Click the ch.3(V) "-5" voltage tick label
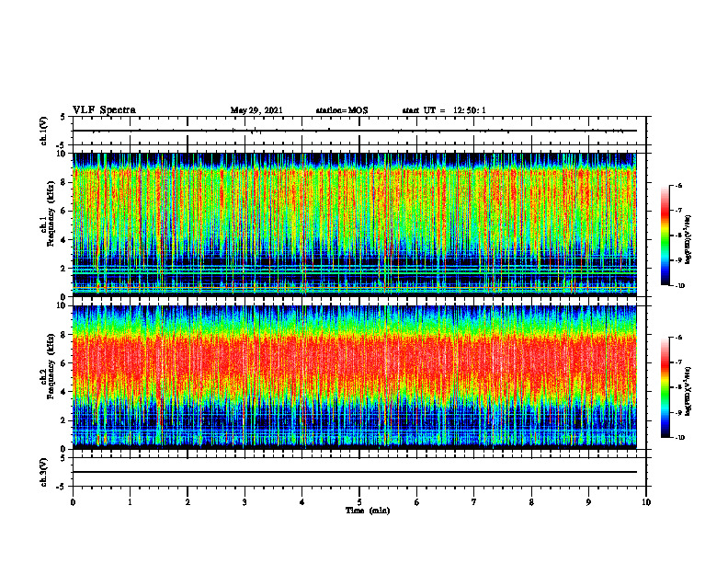Image resolution: width=728 pixels, height=563 pixels. (x=63, y=487)
